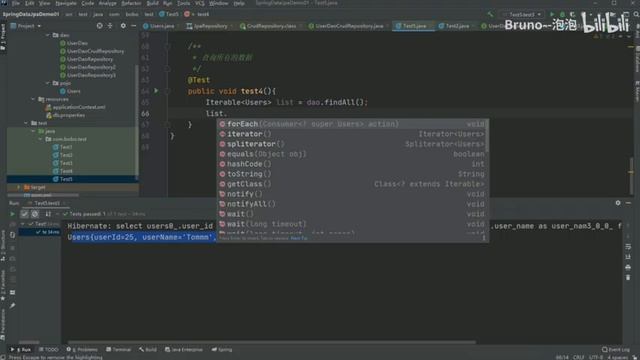The width and height of the screenshot is (640, 360).
Task: Click the pin tab icon in Run sidebar
Action: pyautogui.click(x=12, y=305)
